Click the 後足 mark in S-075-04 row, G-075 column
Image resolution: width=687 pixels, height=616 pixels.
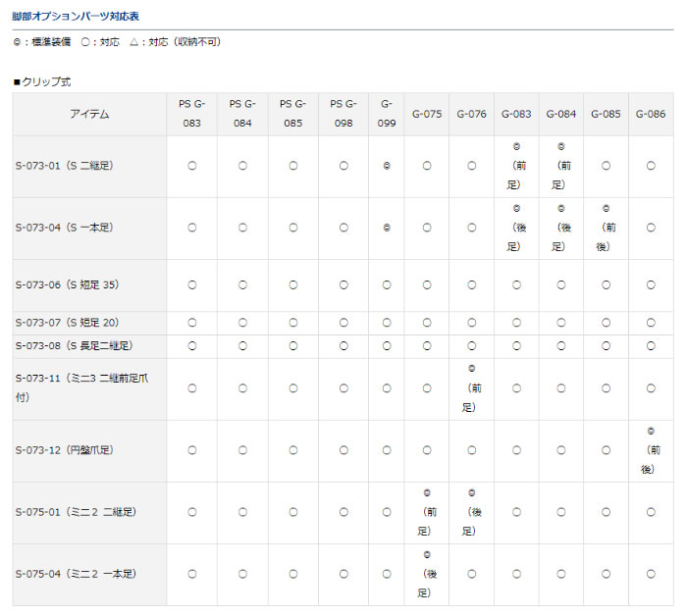pos(427,574)
